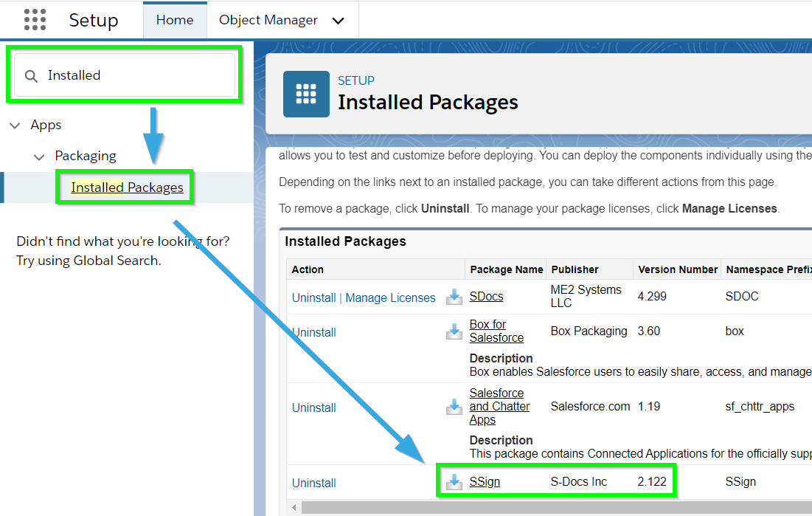Uninstall the SDocs package
Screen dimensions: 812x516
coord(314,297)
